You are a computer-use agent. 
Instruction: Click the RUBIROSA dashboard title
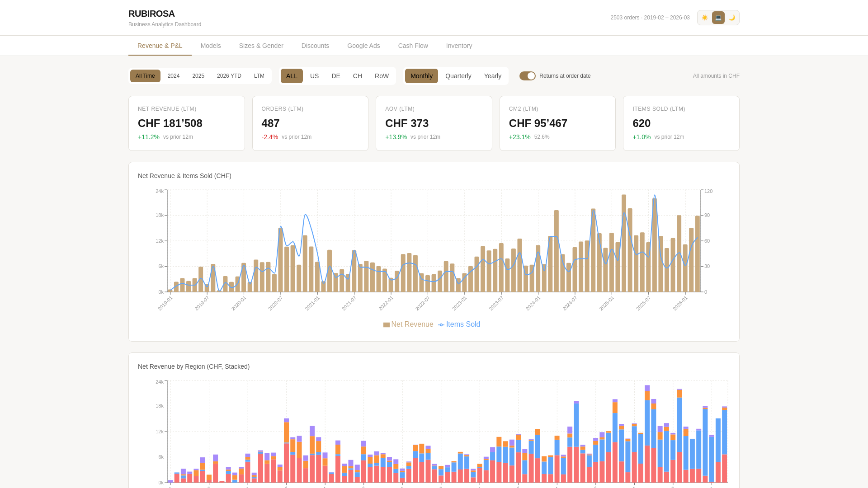[x=151, y=14]
